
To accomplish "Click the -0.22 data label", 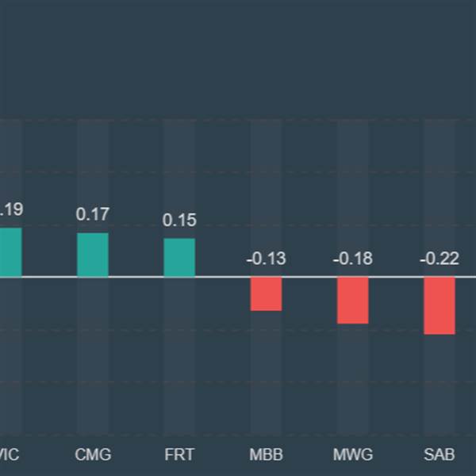I will [439, 259].
